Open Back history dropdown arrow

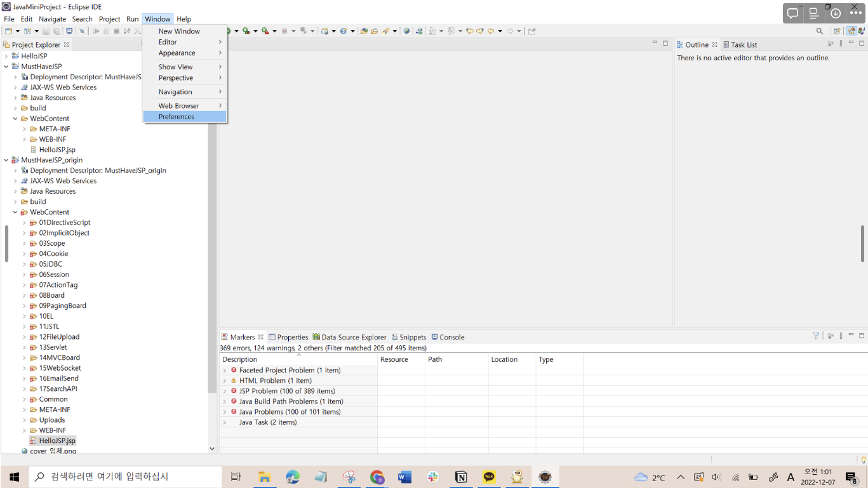500,31
